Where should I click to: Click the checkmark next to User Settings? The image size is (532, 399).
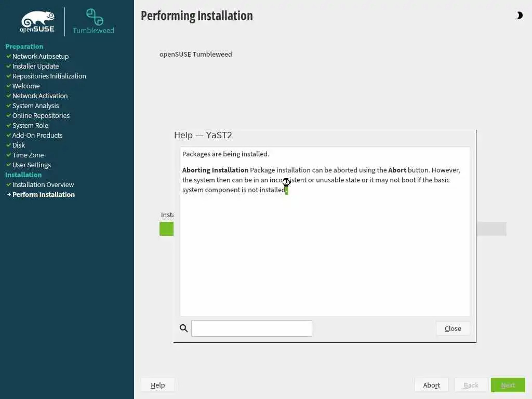click(9, 165)
